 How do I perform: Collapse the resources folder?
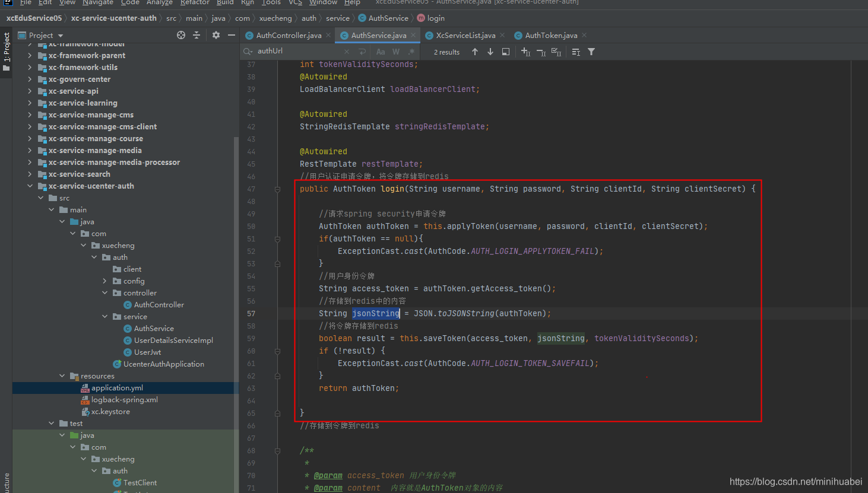pyautogui.click(x=62, y=376)
